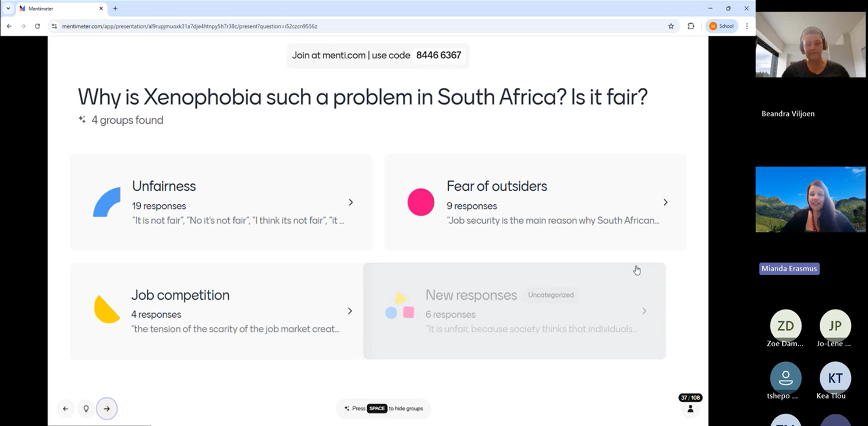The image size is (868, 426).
Task: Bookmark this page with the star icon
Action: click(671, 26)
